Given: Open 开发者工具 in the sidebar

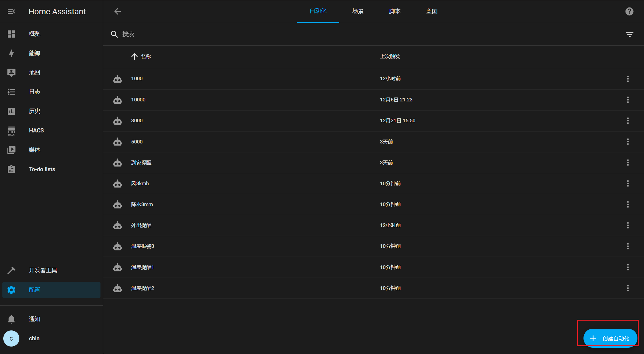Looking at the screenshot, I should [51, 270].
